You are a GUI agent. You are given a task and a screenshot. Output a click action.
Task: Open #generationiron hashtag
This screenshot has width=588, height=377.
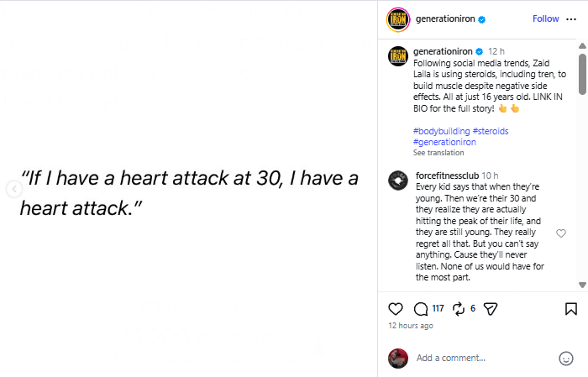pyautogui.click(x=444, y=142)
